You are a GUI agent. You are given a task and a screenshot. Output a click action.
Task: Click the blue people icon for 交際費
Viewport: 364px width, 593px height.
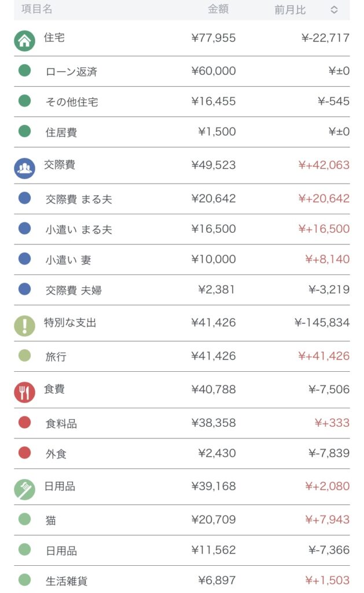click(24, 167)
